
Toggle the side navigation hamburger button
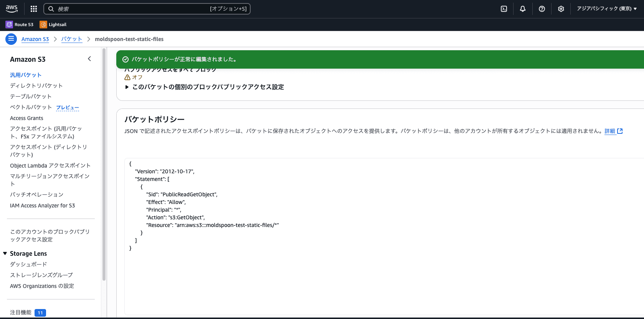coord(11,39)
